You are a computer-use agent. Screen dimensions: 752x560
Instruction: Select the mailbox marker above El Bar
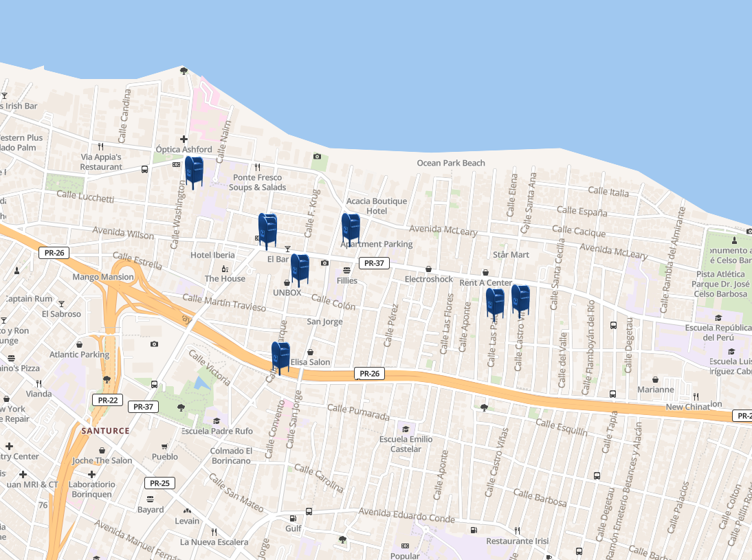(x=267, y=230)
